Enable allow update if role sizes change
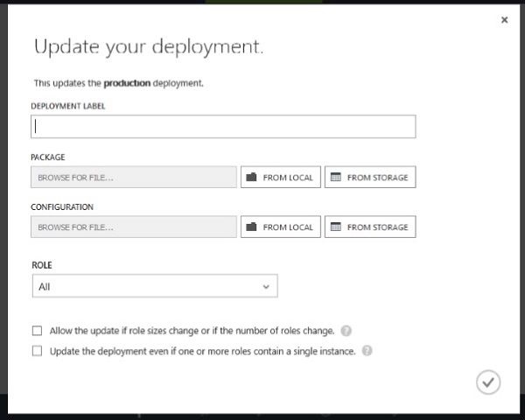 [37, 331]
